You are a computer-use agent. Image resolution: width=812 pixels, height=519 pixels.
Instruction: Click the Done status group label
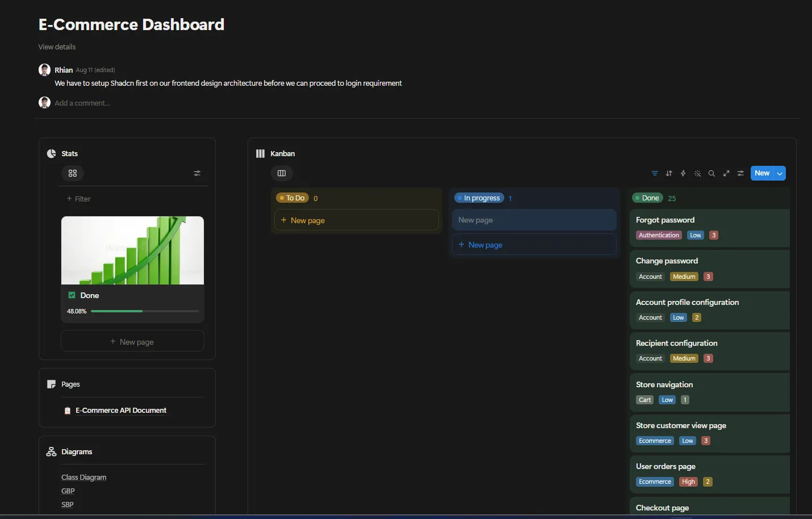[648, 198]
